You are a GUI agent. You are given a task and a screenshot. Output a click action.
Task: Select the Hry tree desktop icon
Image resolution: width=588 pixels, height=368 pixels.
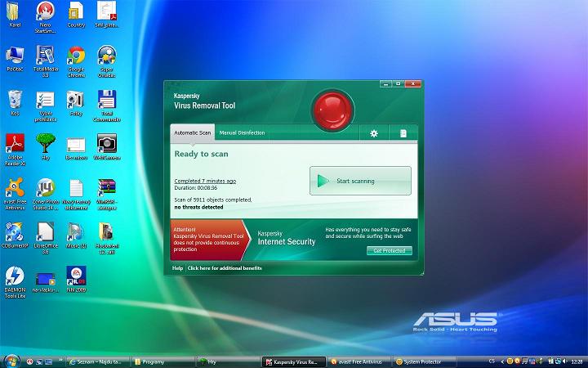pos(46,147)
